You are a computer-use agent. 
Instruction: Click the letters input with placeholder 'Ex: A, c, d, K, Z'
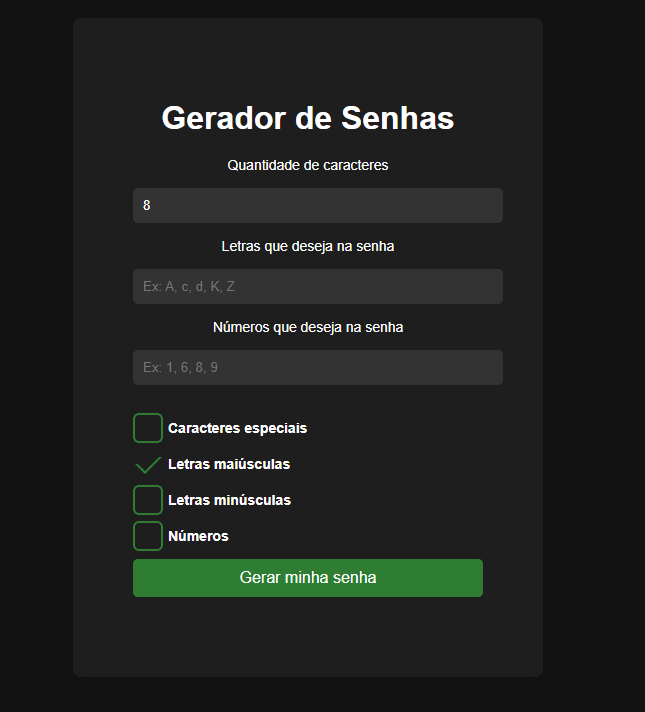pyautogui.click(x=317, y=286)
